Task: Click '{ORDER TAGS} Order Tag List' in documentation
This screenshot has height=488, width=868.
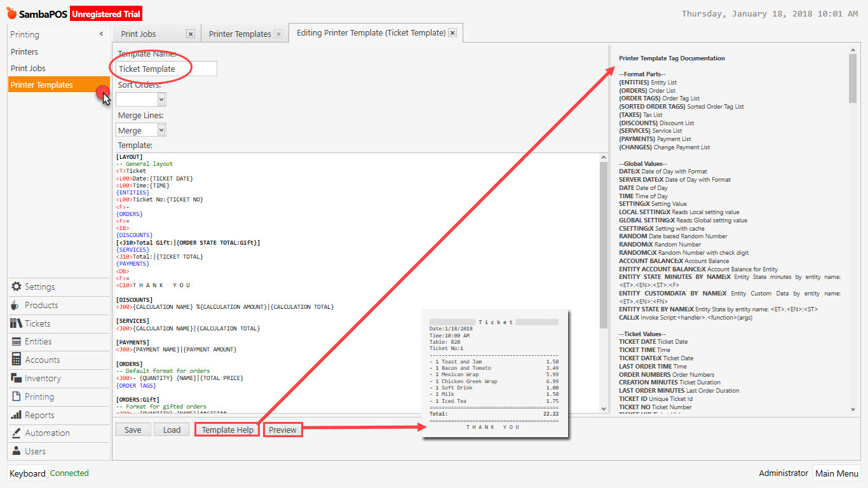Action: click(659, 98)
